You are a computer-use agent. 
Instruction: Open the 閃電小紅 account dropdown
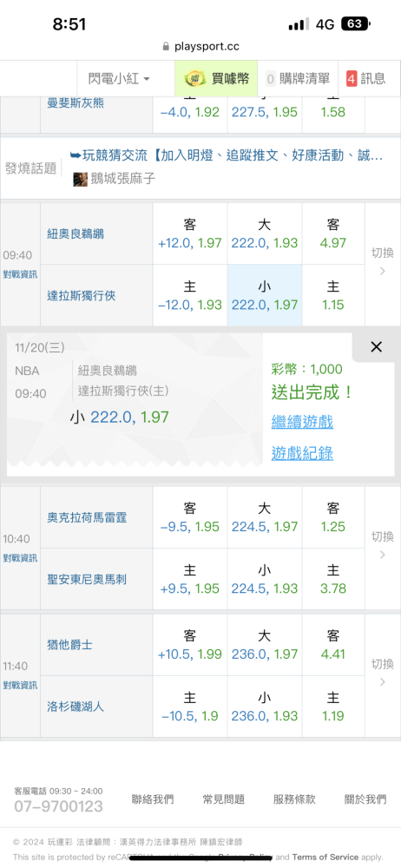pos(119,79)
